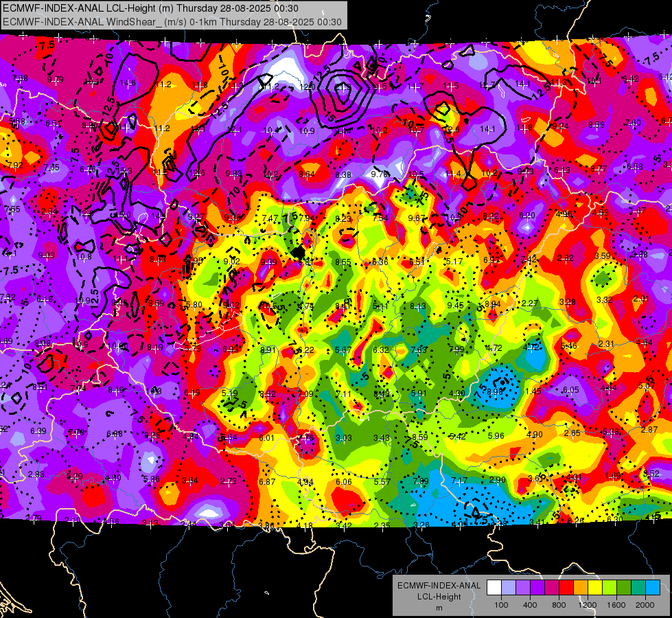Select the red legend swatch

tap(566, 588)
